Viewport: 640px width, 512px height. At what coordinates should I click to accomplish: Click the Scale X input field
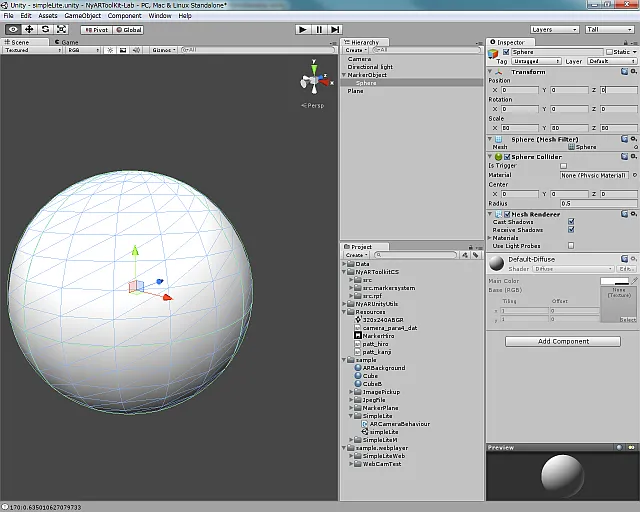(x=520, y=128)
